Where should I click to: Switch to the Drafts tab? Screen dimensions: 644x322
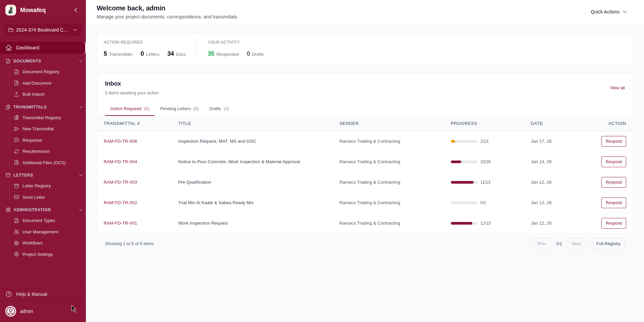[219, 109]
